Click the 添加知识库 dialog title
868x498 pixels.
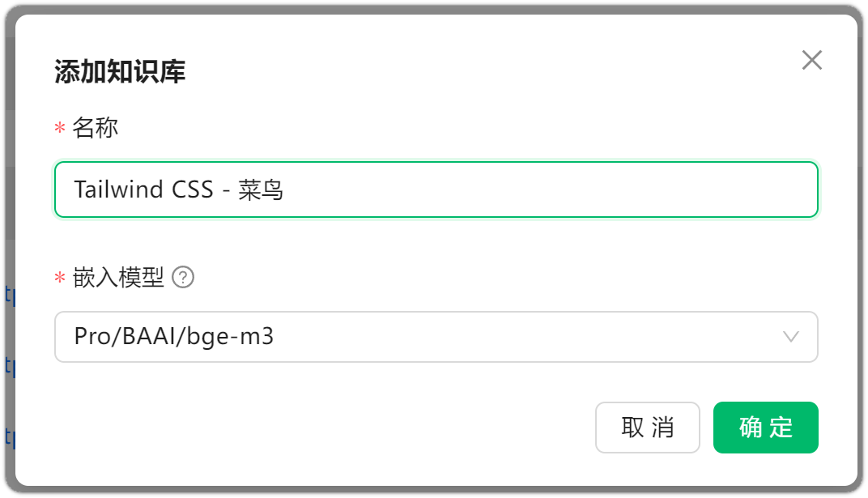(x=120, y=71)
